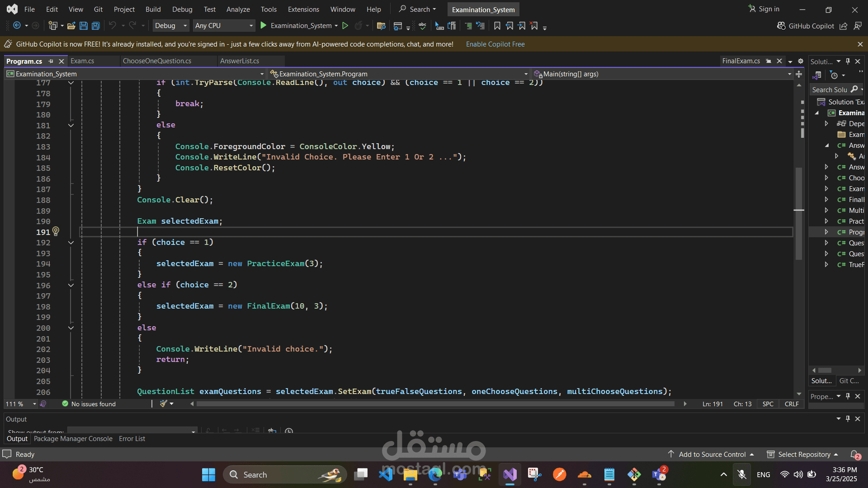
Task: Collapse the else if block at line 196
Action: pyautogui.click(x=71, y=285)
